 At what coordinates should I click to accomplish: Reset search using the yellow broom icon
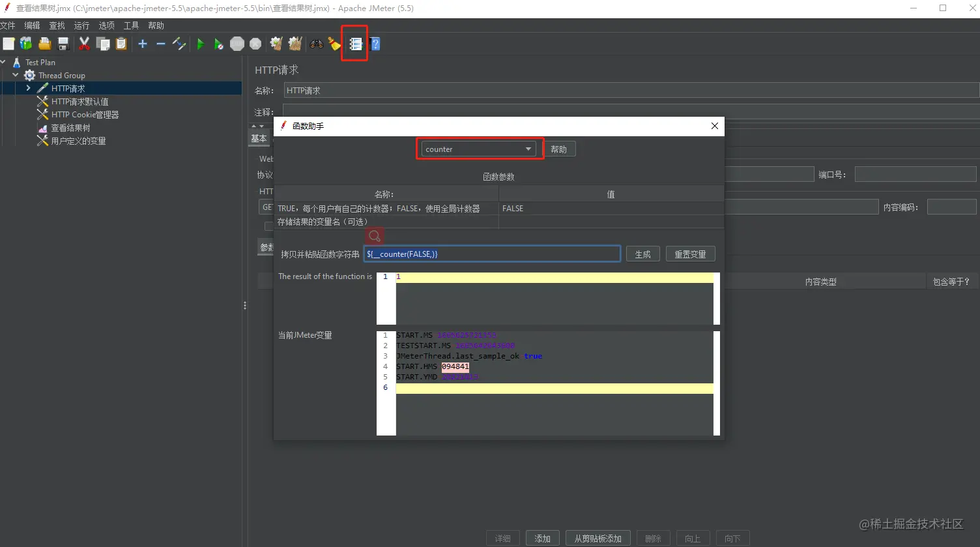pyautogui.click(x=335, y=44)
